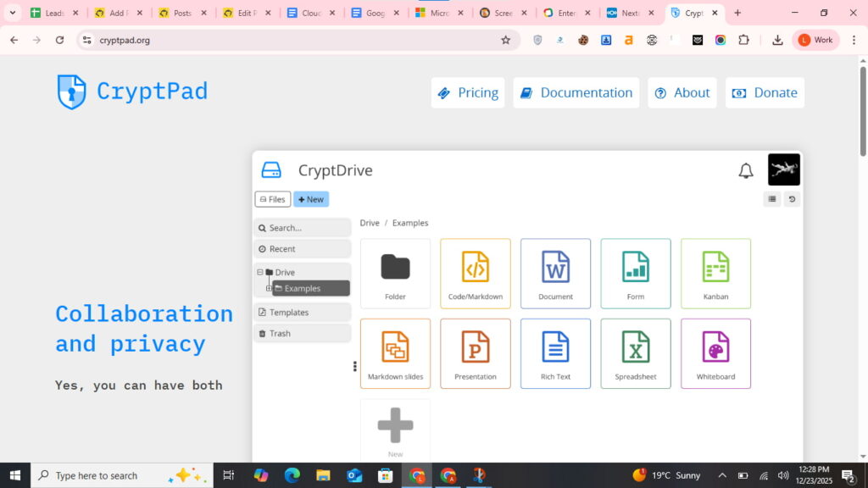Screen dimensions: 868x488
Task: Toggle the Files panel button
Action: (x=272, y=199)
